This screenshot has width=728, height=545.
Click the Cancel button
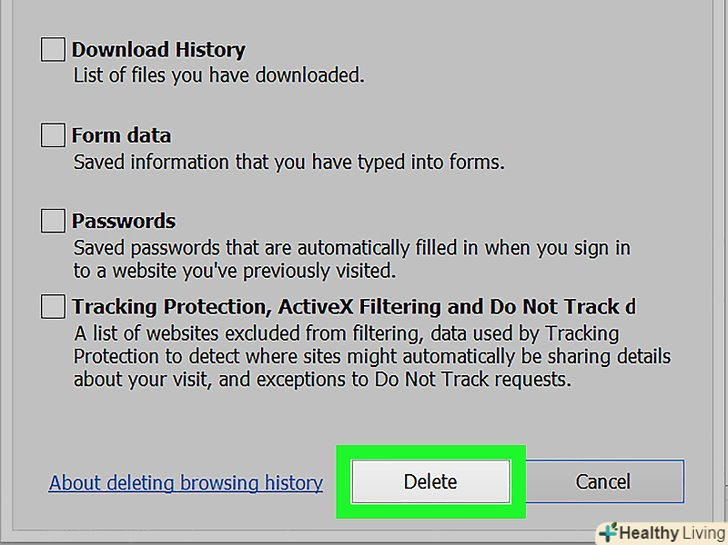603,481
